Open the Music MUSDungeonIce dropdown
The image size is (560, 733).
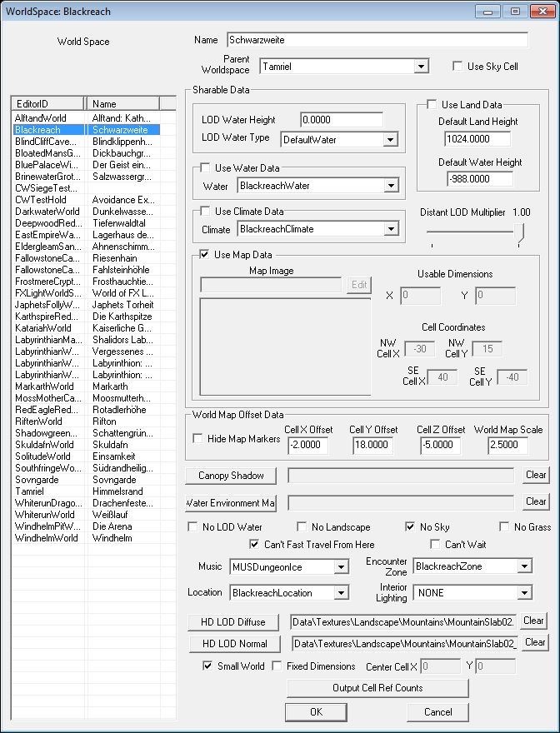[x=342, y=567]
